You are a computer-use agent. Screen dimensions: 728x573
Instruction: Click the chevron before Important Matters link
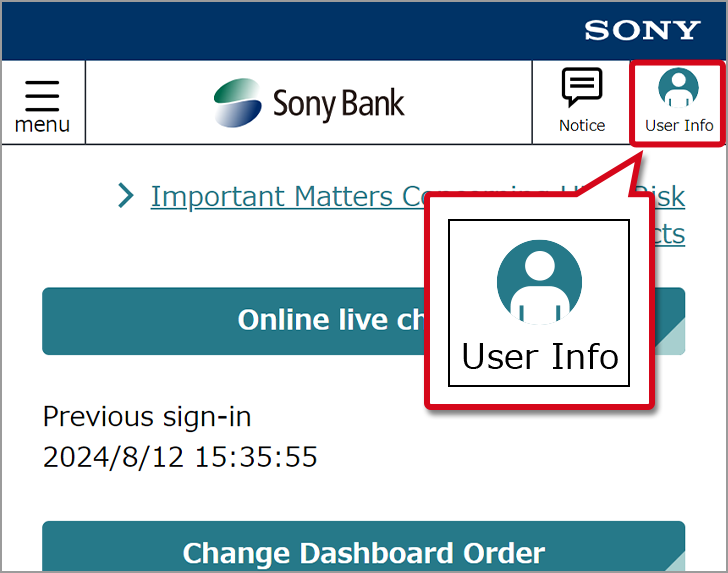click(x=125, y=195)
